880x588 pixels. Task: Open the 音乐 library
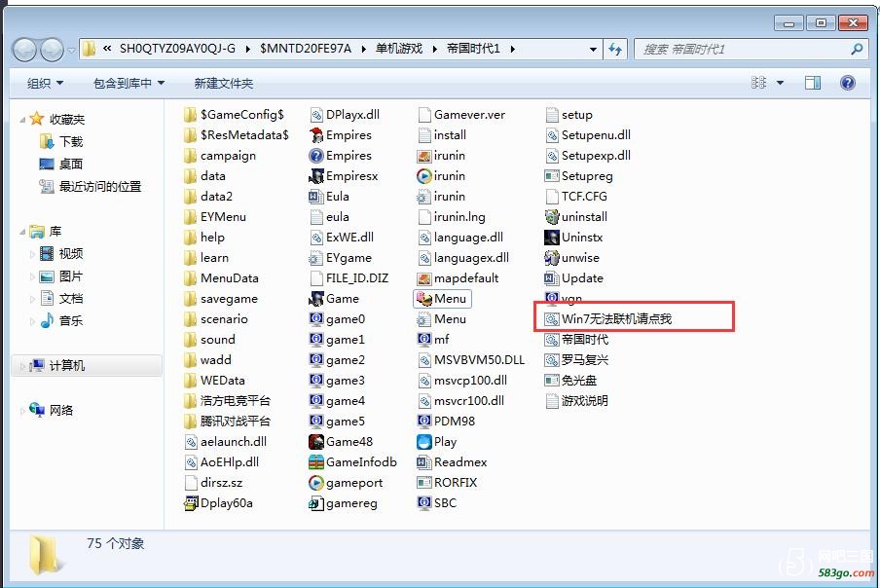[x=61, y=321]
